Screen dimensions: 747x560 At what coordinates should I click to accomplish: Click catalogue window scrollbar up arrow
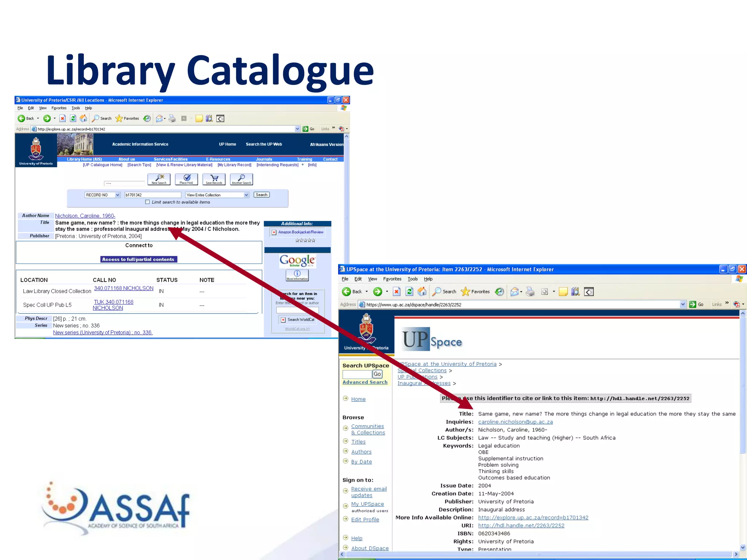347,136
